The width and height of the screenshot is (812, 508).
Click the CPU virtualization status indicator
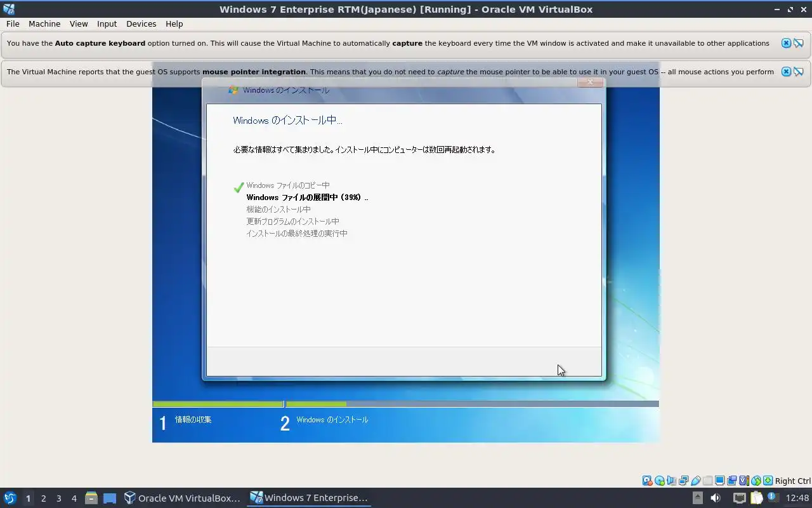(x=744, y=481)
